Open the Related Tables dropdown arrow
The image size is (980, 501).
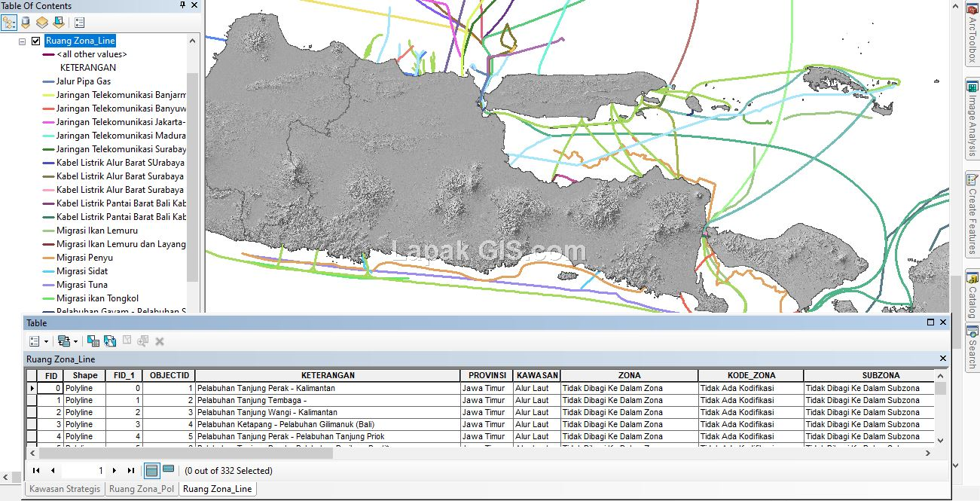pyautogui.click(x=76, y=341)
